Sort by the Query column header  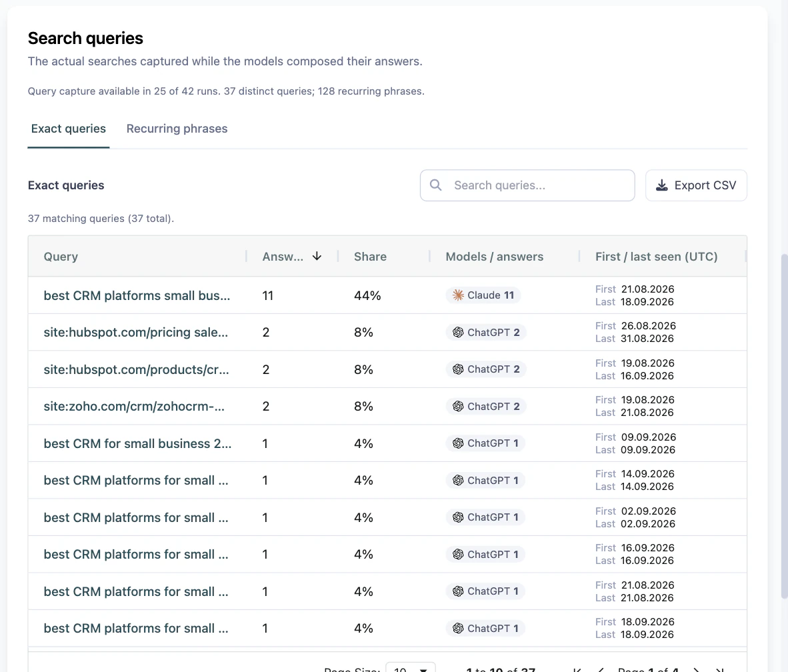(x=61, y=257)
